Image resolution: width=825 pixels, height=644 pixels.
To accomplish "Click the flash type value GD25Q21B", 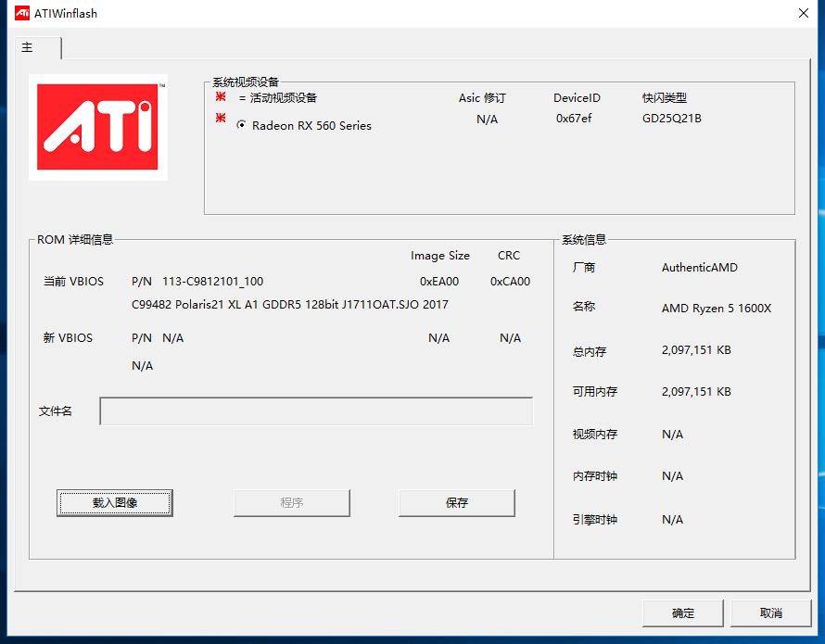I will coord(672,119).
